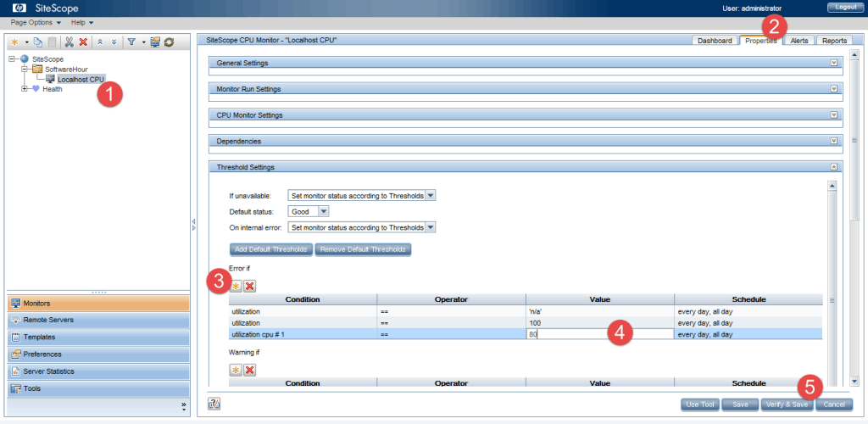Open the Help menu
Image resolution: width=868 pixels, height=424 pixels.
pos(82,23)
